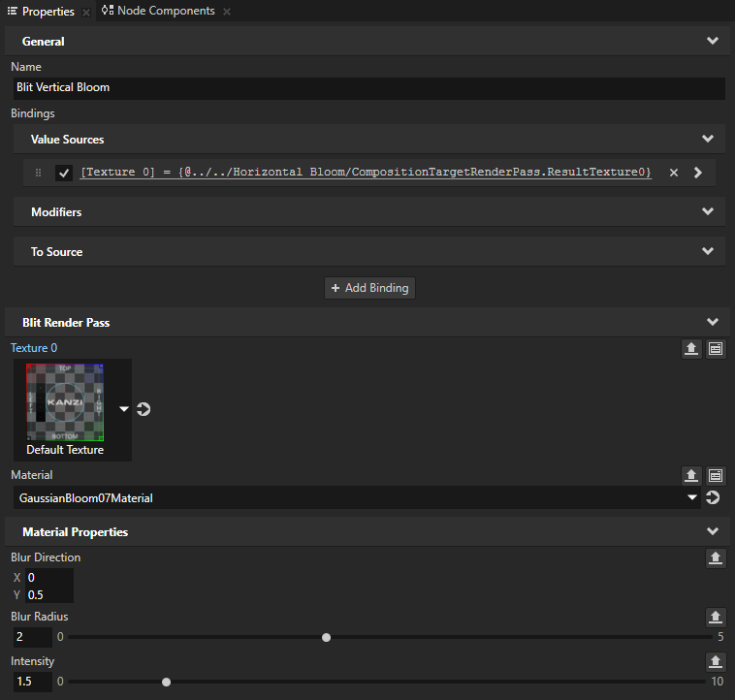735x700 pixels.
Task: Click the arrow icon beside Default Texture
Action: point(144,409)
